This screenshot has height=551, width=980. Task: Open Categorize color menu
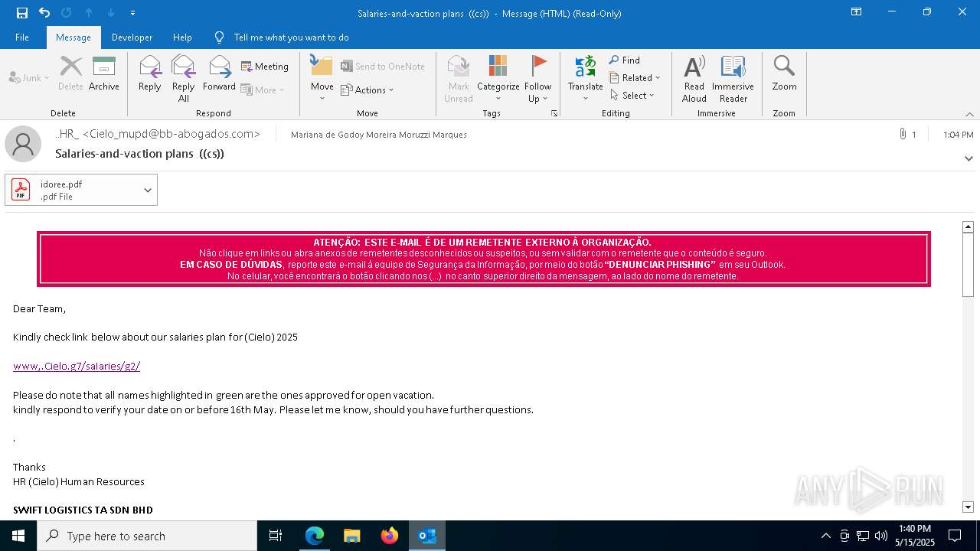coord(498,78)
